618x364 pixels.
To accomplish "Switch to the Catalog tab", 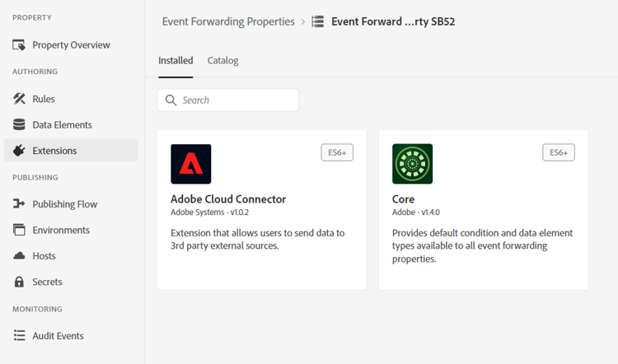I will click(x=222, y=61).
